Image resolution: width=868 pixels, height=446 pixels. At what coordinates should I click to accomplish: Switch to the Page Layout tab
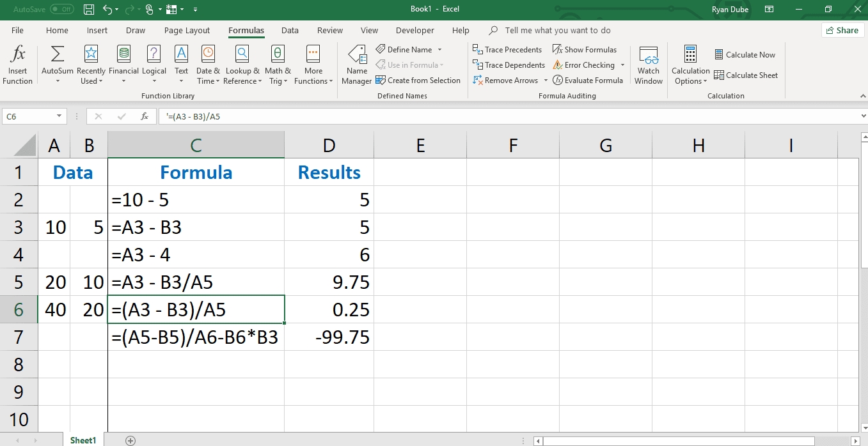(x=187, y=30)
